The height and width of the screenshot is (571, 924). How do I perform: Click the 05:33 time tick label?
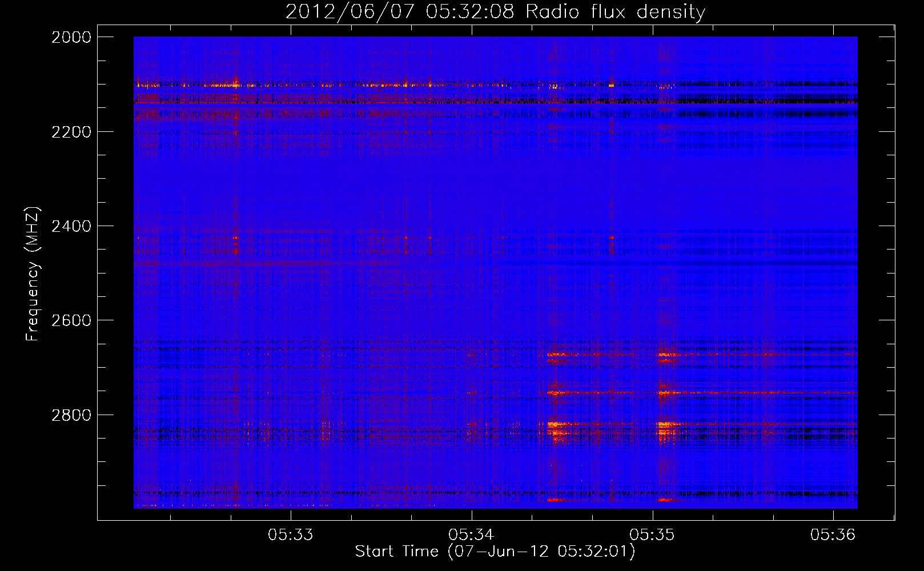(291, 534)
